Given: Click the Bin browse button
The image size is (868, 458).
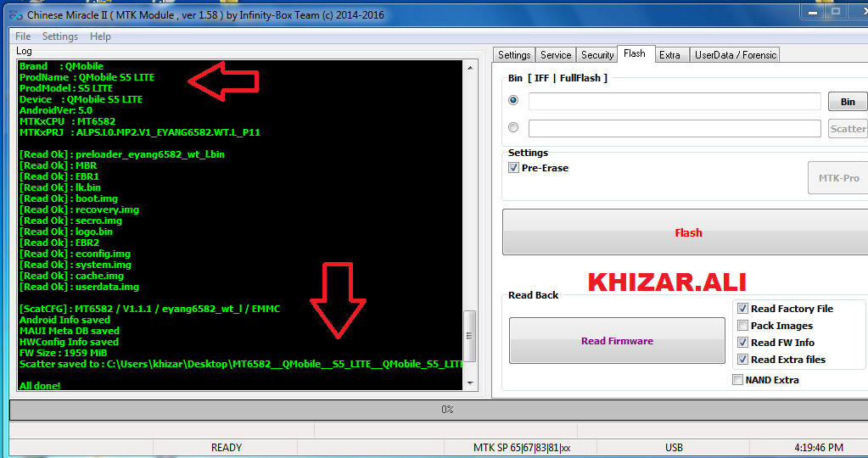Looking at the screenshot, I should (848, 102).
